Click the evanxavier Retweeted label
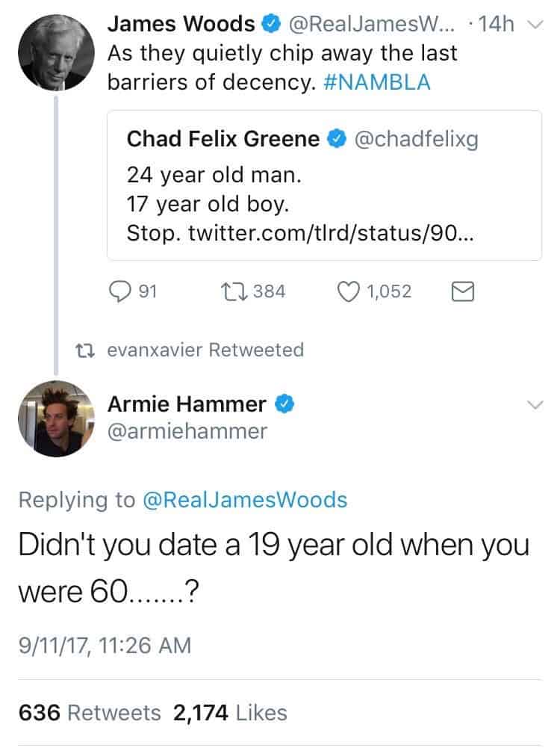 coord(205,350)
